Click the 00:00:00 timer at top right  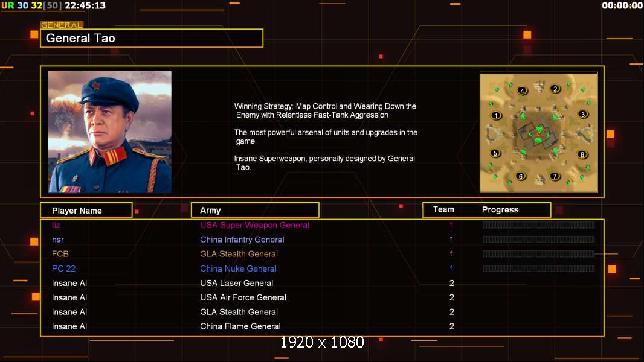tap(622, 5)
